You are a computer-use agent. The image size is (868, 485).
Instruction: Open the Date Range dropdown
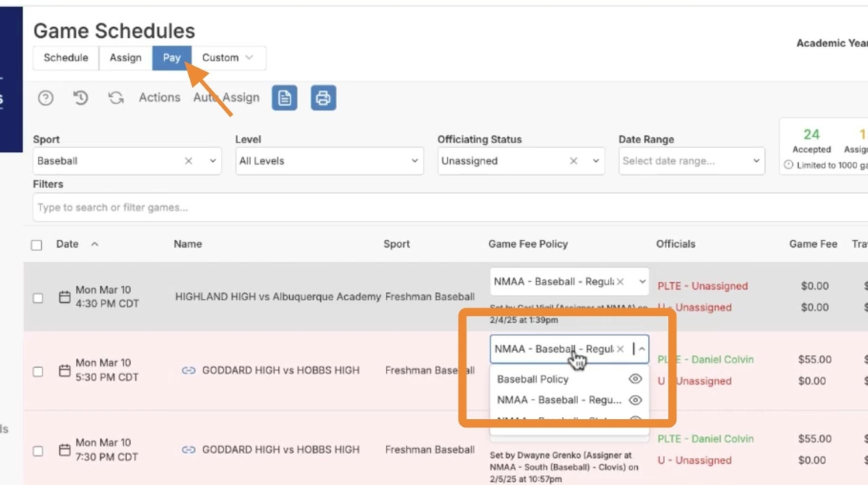click(x=691, y=161)
